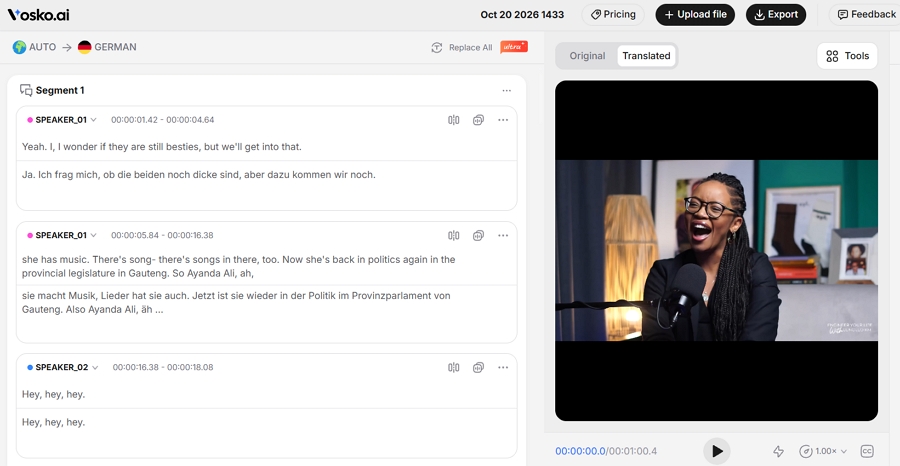Image resolution: width=900 pixels, height=466 pixels.
Task: Edit the original 'Hey, hey, hey.' text
Action: click(53, 394)
